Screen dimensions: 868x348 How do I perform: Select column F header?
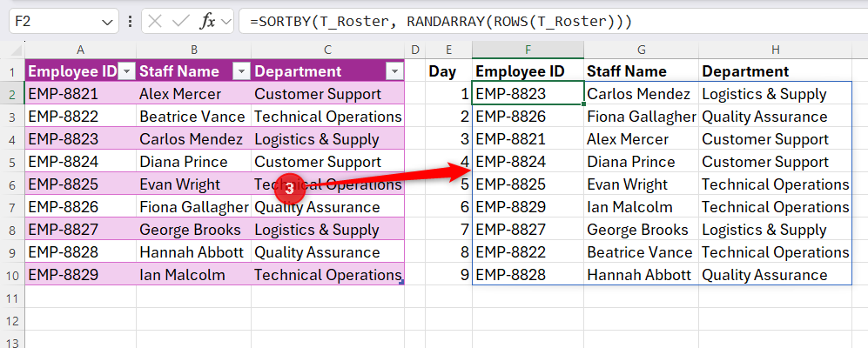[528, 50]
